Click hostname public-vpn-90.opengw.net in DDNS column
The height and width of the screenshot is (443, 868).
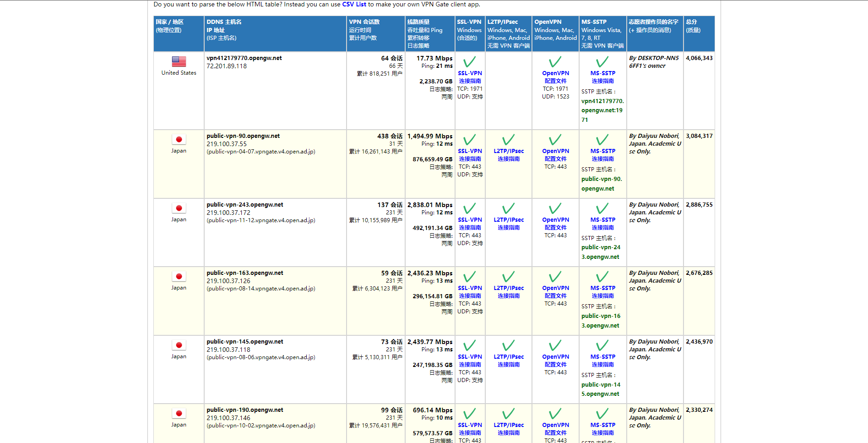[243, 136]
